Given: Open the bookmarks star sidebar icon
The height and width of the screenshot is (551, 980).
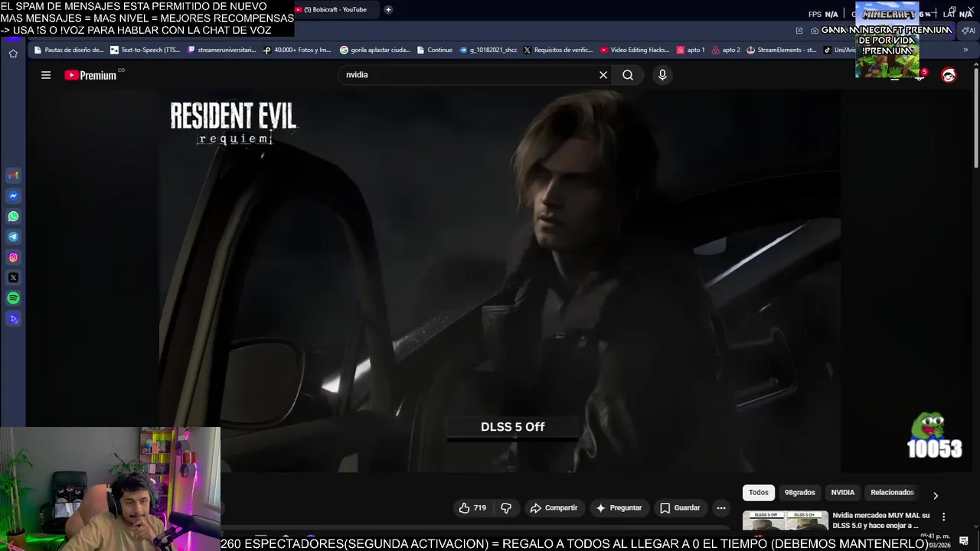Looking at the screenshot, I should click(x=13, y=54).
